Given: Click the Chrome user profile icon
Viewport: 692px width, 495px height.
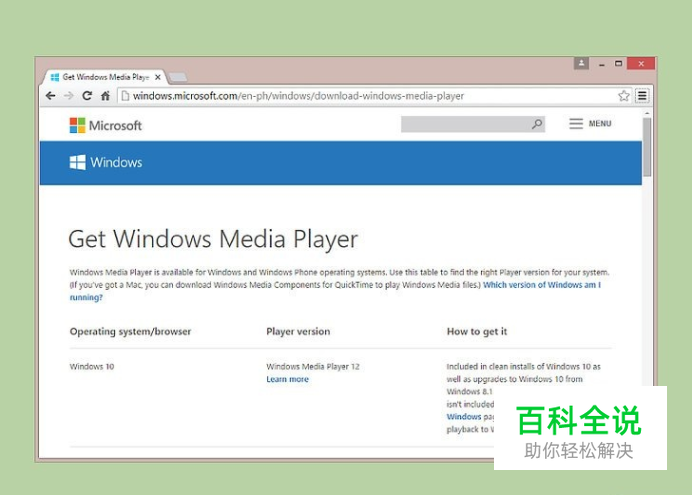Looking at the screenshot, I should 581,64.
